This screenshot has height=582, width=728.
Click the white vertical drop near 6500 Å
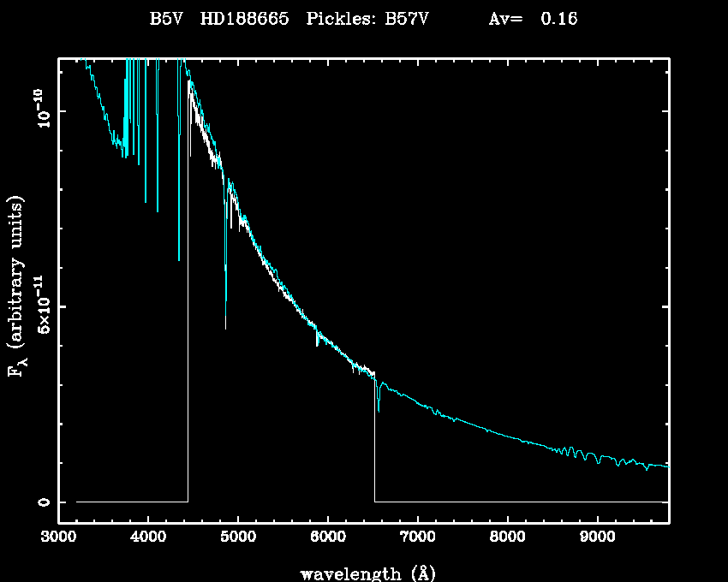374,445
